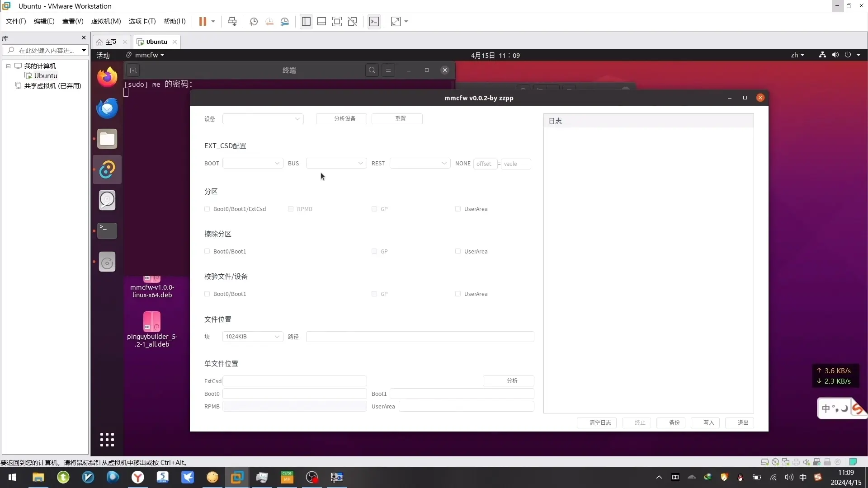The image size is (868, 488).
Task: Check Boot0/Boot1 under verify file/device
Action: [x=207, y=294]
